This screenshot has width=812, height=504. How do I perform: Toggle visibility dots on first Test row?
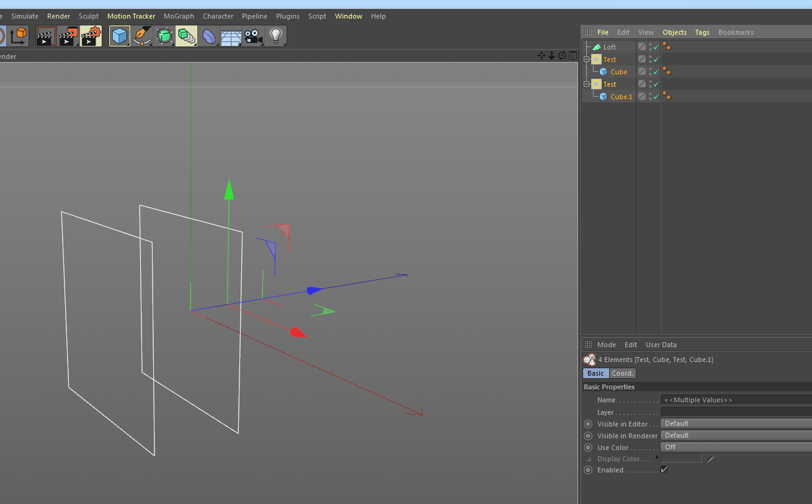tap(649, 60)
